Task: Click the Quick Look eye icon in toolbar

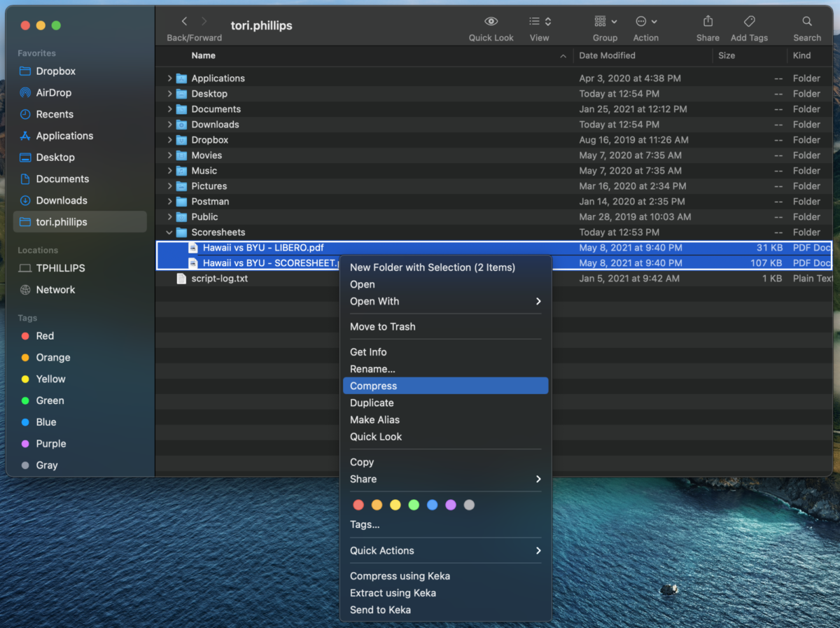Action: click(491, 21)
